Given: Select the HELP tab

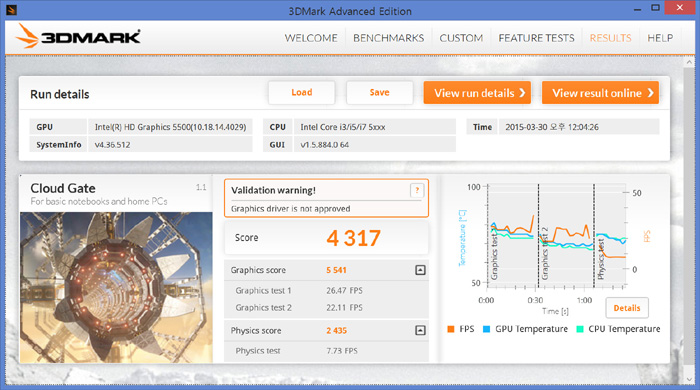Looking at the screenshot, I should click(x=660, y=38).
